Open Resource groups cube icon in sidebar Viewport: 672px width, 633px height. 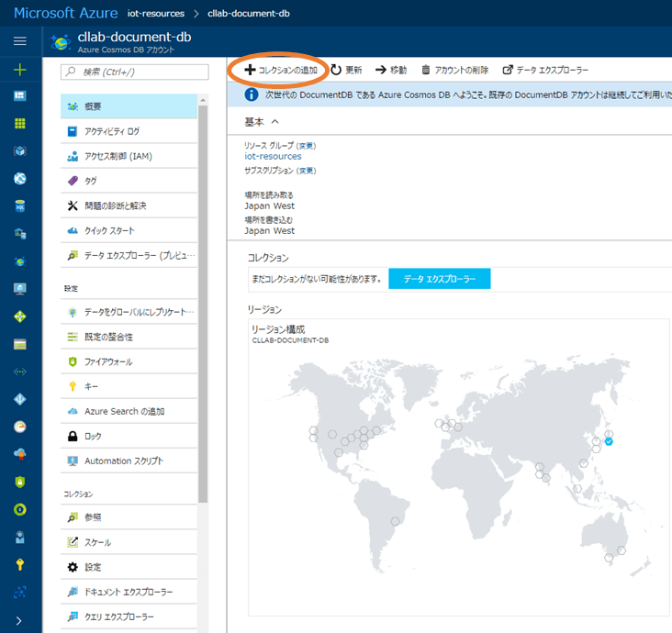tap(19, 150)
